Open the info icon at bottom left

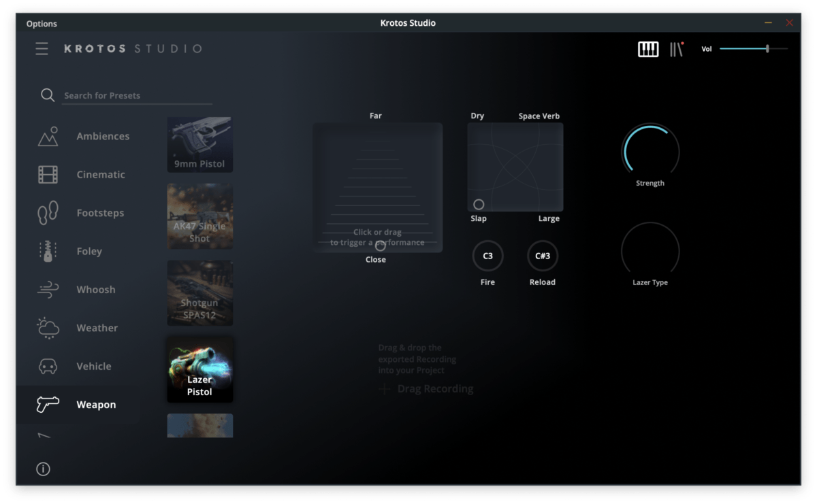click(x=43, y=469)
